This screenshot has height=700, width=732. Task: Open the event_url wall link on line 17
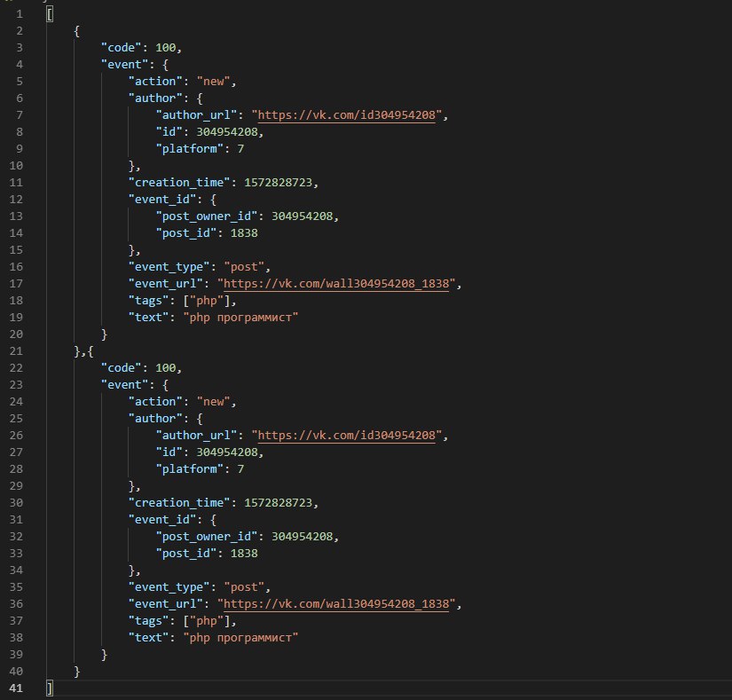click(x=336, y=284)
